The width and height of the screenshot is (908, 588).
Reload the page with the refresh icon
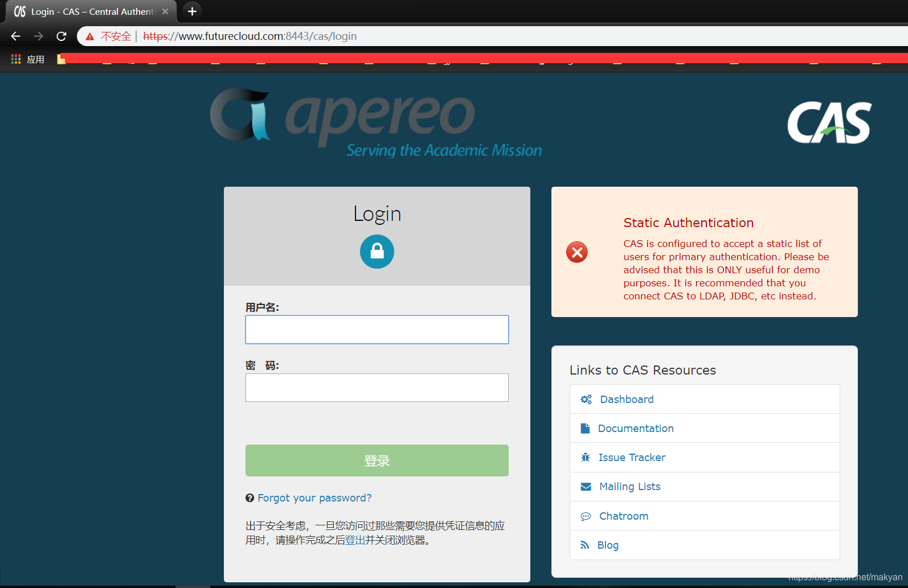tap(62, 36)
